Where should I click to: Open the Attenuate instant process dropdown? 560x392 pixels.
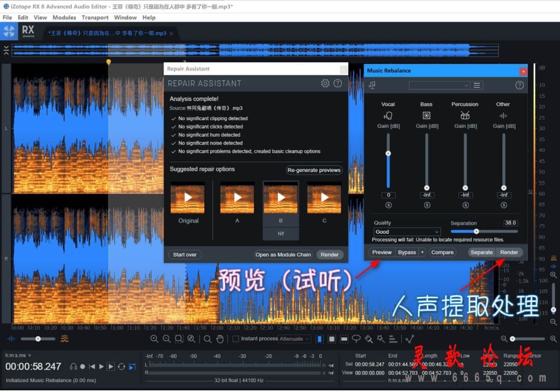[294, 338]
